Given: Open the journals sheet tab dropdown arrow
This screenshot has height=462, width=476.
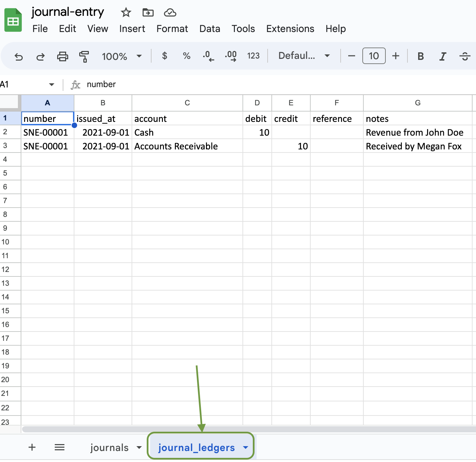Looking at the screenshot, I should pyautogui.click(x=139, y=448).
